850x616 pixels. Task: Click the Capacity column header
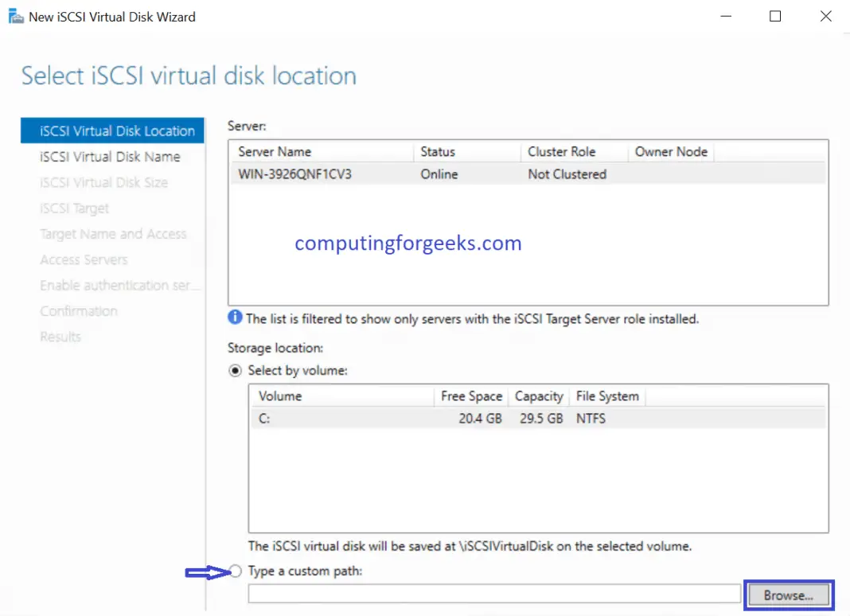(539, 396)
